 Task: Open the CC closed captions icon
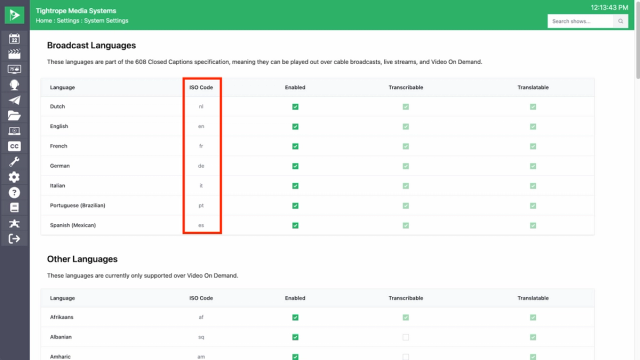14,146
